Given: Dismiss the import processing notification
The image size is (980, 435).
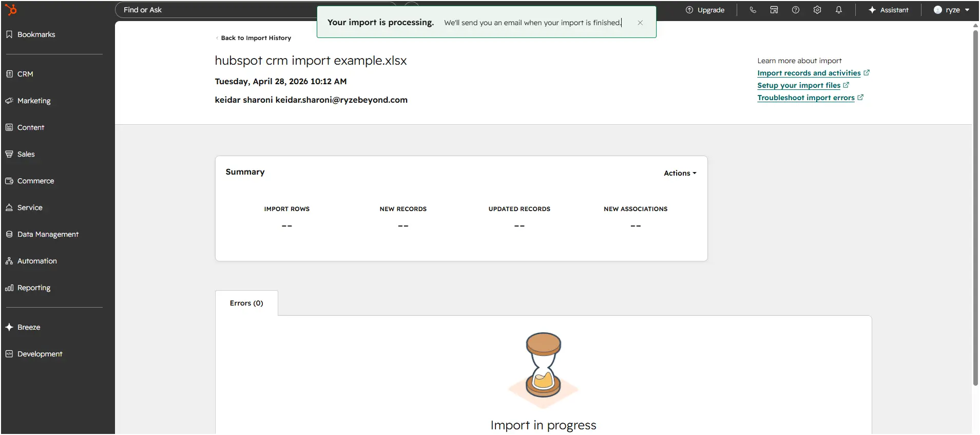Looking at the screenshot, I should [640, 23].
